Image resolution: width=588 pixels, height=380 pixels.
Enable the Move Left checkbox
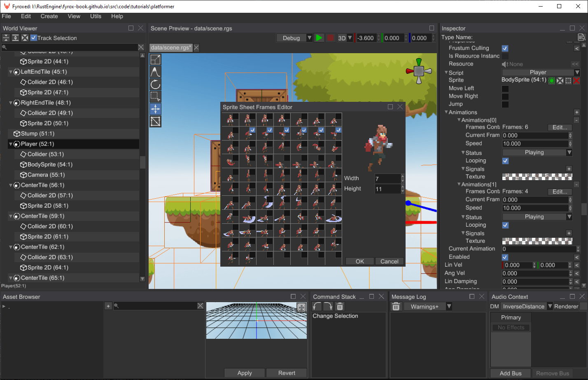[x=505, y=89]
